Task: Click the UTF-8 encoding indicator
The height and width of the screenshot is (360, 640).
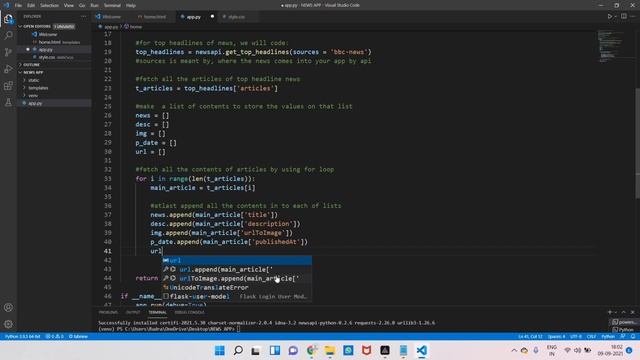Action: point(576,337)
